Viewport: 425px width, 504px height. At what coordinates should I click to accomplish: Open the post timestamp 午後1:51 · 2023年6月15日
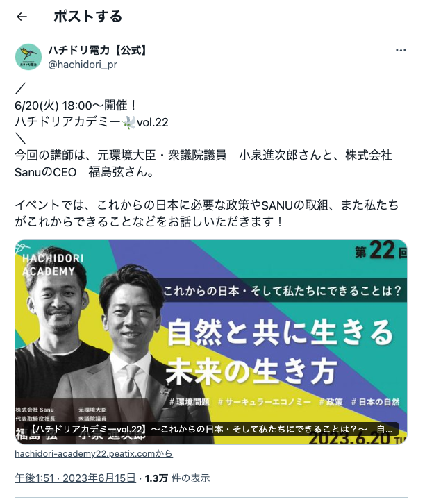(75, 478)
